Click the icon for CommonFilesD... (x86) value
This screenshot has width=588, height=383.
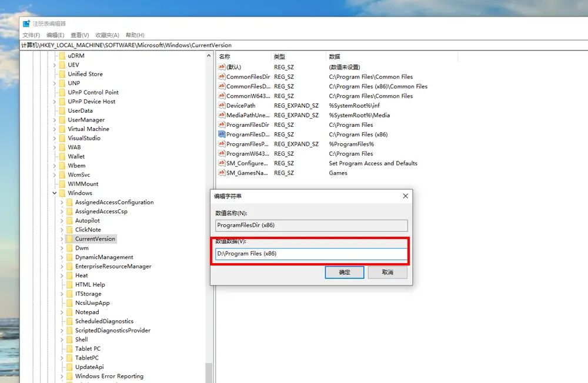(x=222, y=86)
